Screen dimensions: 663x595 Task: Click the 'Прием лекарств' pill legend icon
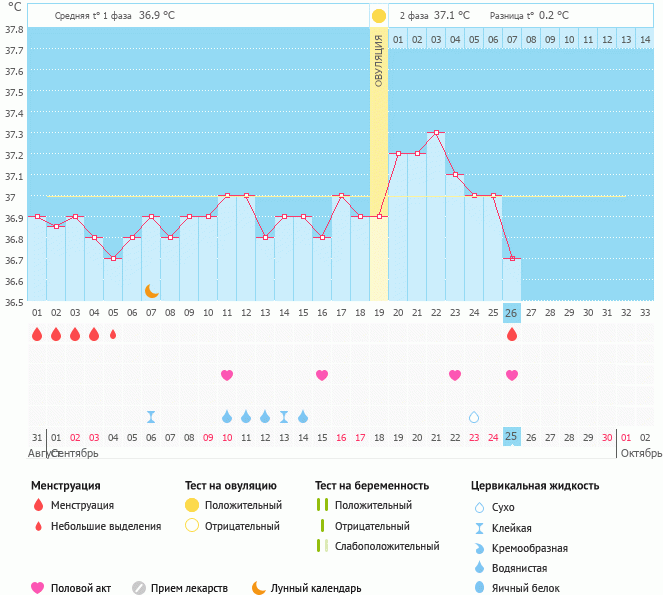(x=139, y=588)
